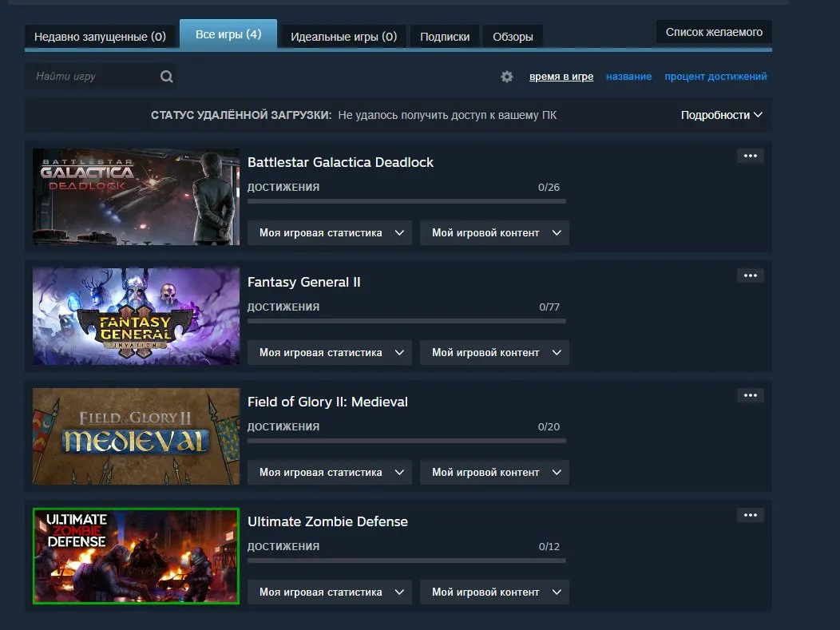Click ДОСТИЖЕНИЯ label under Battlestar Galactica
This screenshot has height=630, width=840.
283,188
